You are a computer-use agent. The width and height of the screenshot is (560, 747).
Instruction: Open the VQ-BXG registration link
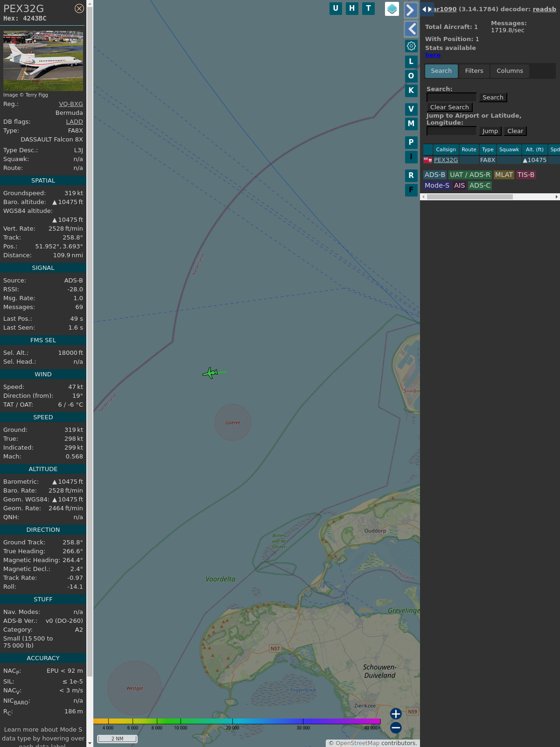pos(71,104)
